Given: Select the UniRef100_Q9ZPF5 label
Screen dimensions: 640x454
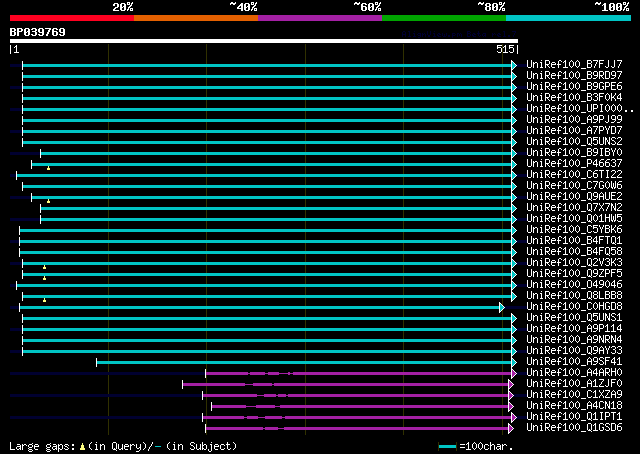Looking at the screenshot, I should (x=574, y=274).
